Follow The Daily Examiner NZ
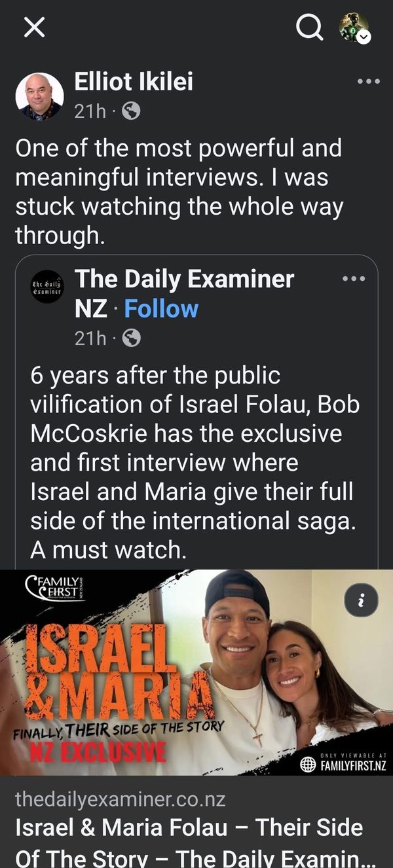This screenshot has height=868, width=393. [161, 308]
